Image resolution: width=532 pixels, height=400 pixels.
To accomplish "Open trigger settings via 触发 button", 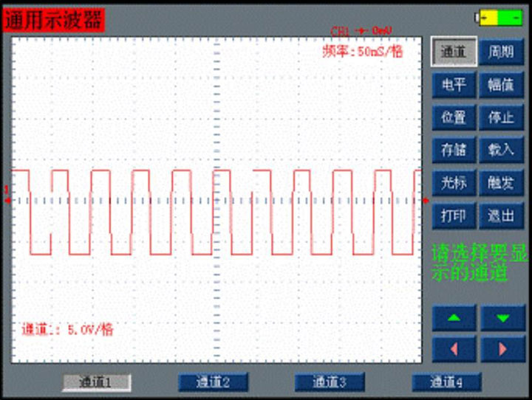I will pos(502,183).
